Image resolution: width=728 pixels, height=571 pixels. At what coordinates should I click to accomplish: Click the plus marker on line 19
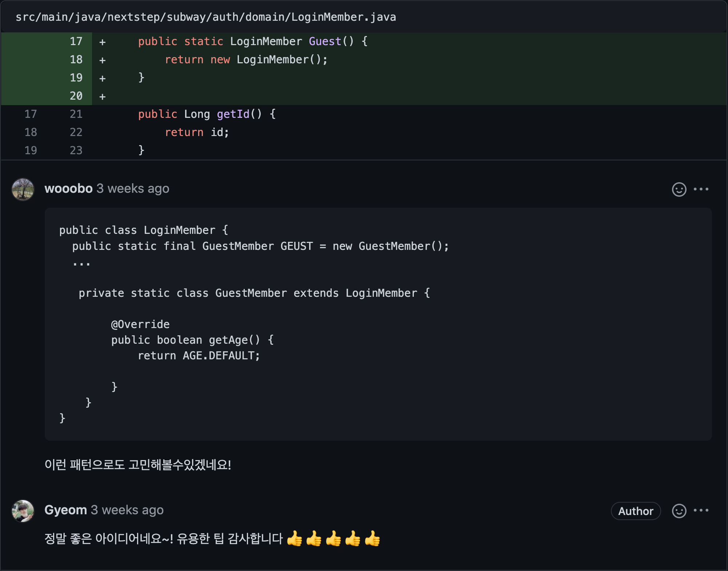(x=103, y=78)
